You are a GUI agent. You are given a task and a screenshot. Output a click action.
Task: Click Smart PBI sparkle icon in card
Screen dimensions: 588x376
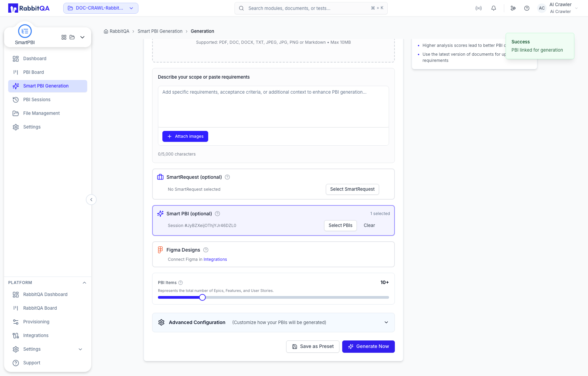[x=160, y=214]
